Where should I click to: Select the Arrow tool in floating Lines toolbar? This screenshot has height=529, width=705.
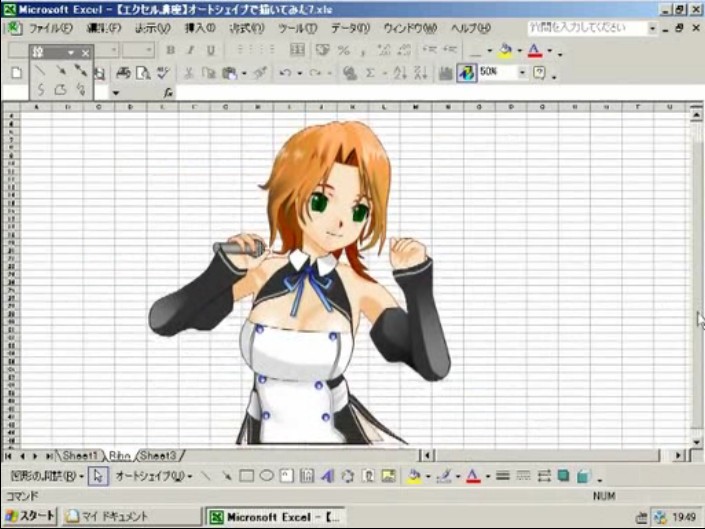click(60, 70)
